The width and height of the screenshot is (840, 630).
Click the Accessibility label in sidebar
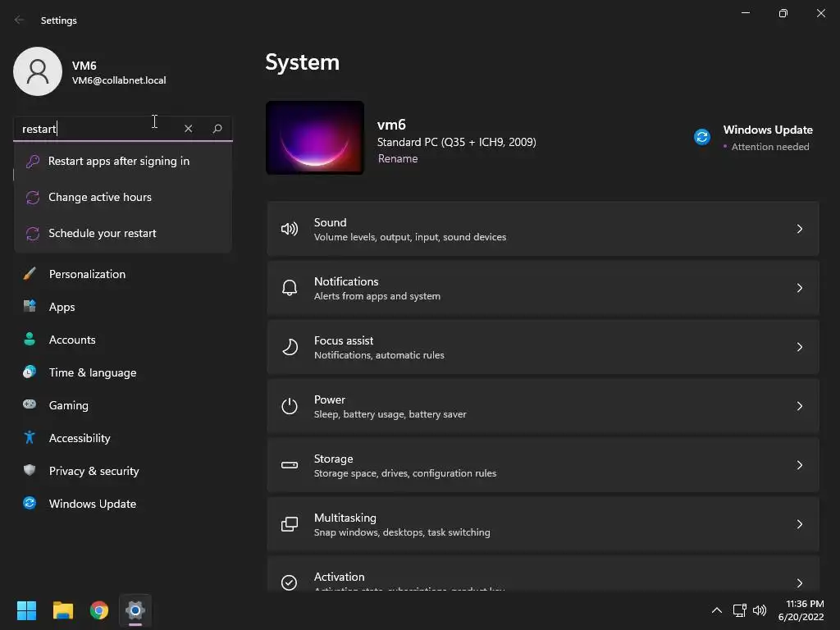(80, 438)
